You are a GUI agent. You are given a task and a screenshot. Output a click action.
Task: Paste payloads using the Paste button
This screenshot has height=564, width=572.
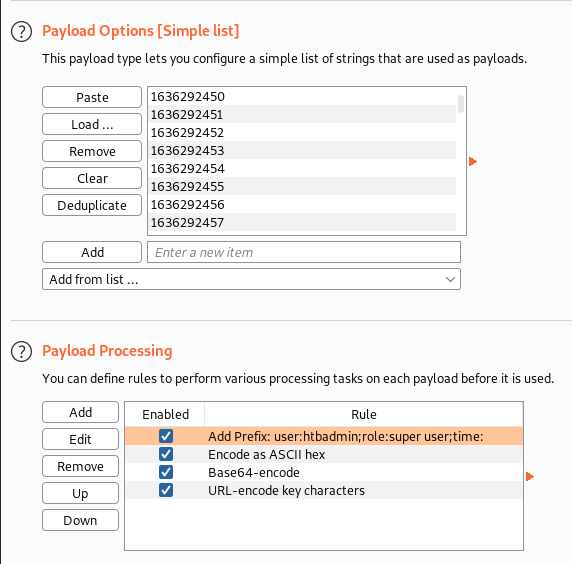92,97
